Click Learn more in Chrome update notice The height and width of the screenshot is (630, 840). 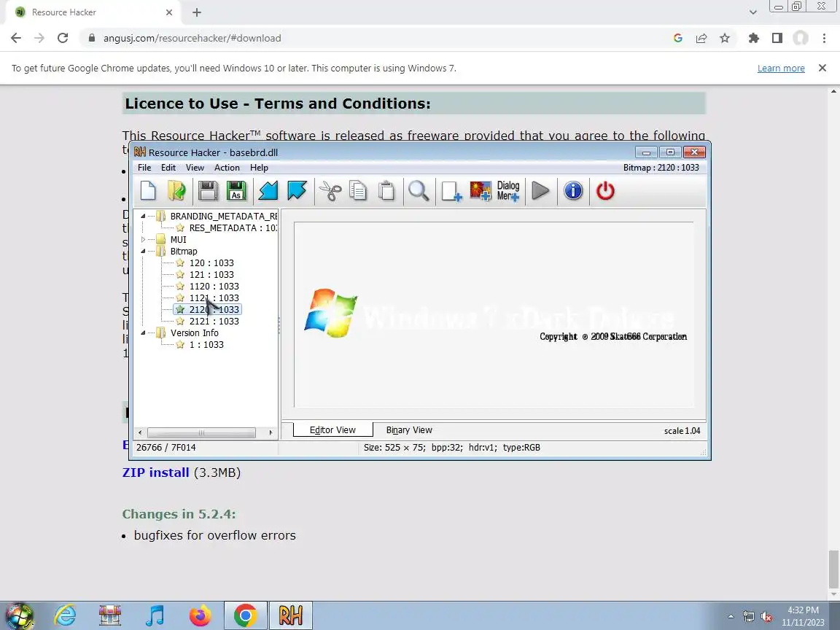click(780, 68)
